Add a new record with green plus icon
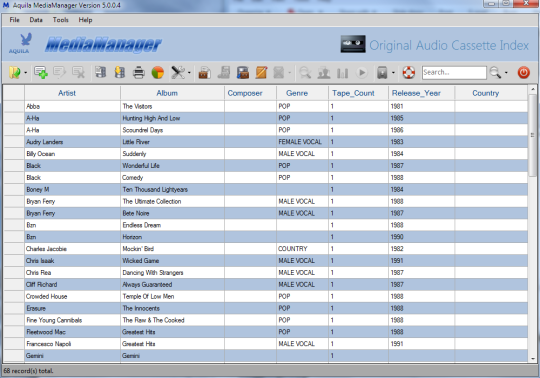 click(41, 73)
